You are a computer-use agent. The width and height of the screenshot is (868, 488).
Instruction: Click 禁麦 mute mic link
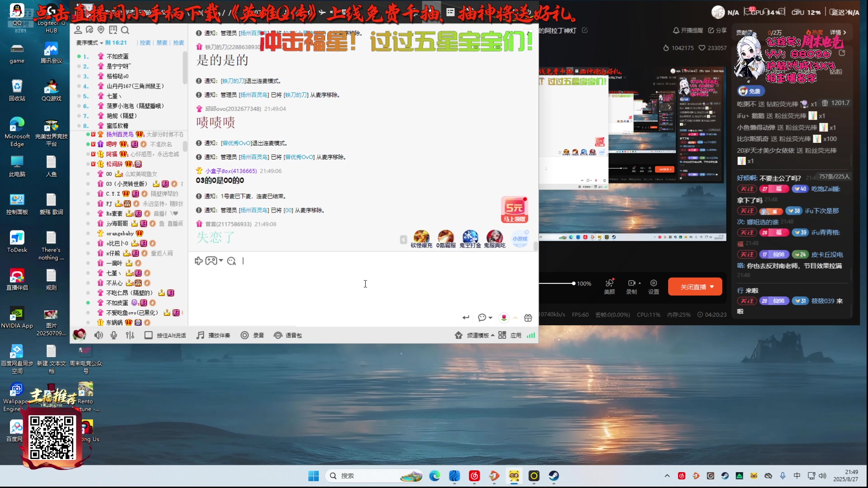[162, 42]
